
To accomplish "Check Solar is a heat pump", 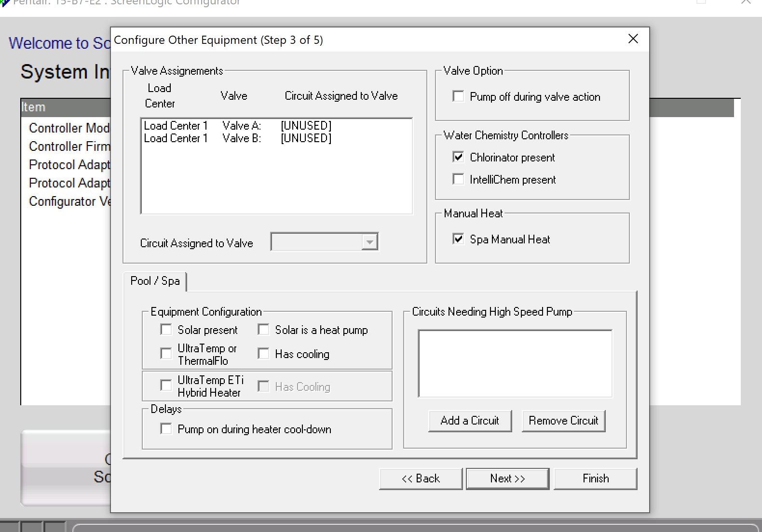I will 263,330.
